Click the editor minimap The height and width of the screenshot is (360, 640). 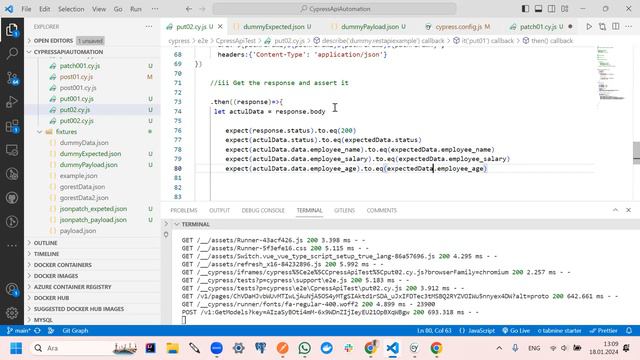click(x=611, y=73)
